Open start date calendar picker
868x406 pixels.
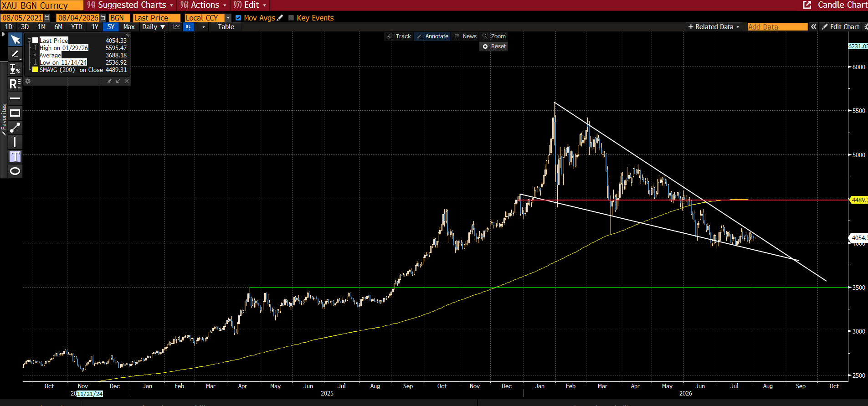pos(47,18)
